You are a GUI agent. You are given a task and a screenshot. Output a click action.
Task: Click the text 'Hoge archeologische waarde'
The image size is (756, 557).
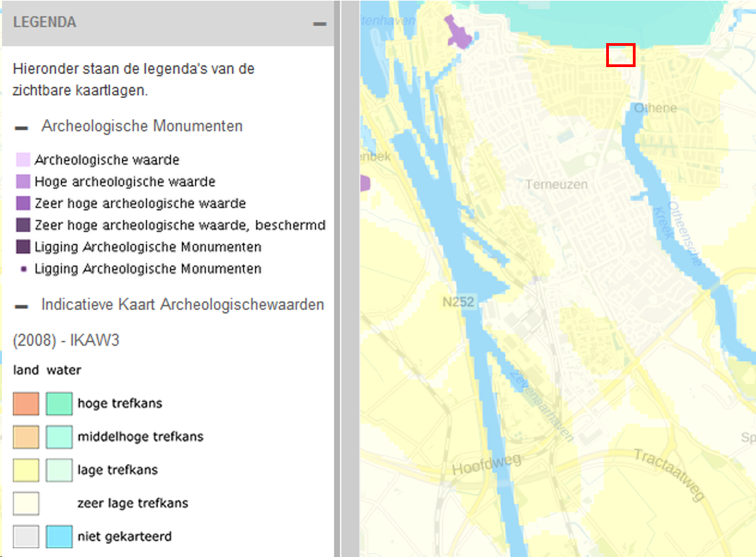125,181
